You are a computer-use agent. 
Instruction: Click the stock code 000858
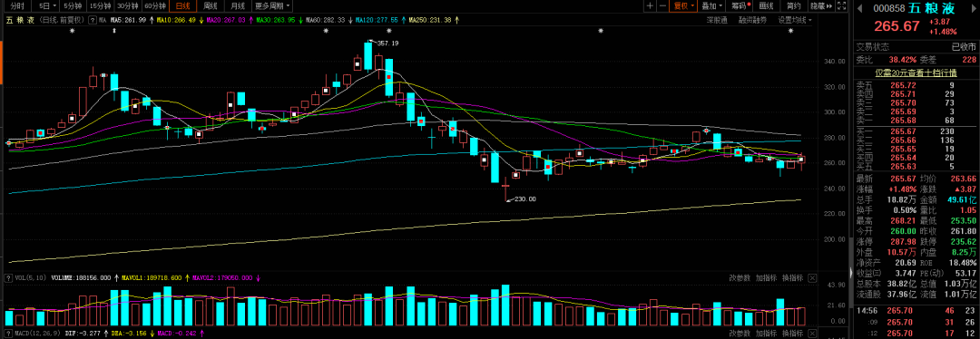click(889, 9)
